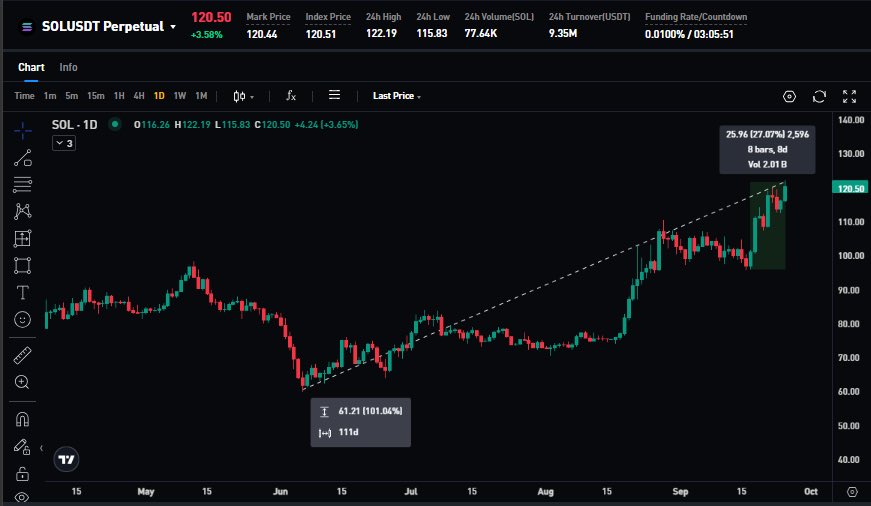The image size is (871, 506).
Task: Open time axis settings gear at bottom-right
Action: pyautogui.click(x=852, y=492)
